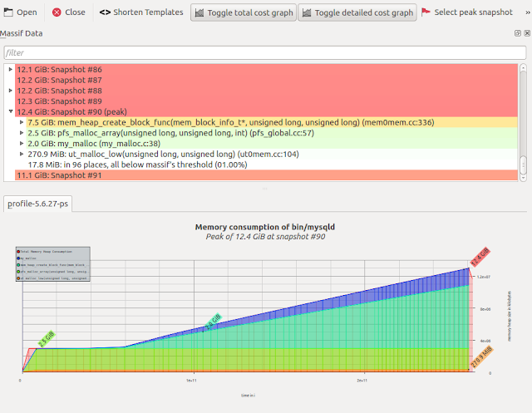Select 12.2 GiB: Snapshot #87
Image resolution: width=532 pixels, height=413 pixels.
click(x=266, y=80)
